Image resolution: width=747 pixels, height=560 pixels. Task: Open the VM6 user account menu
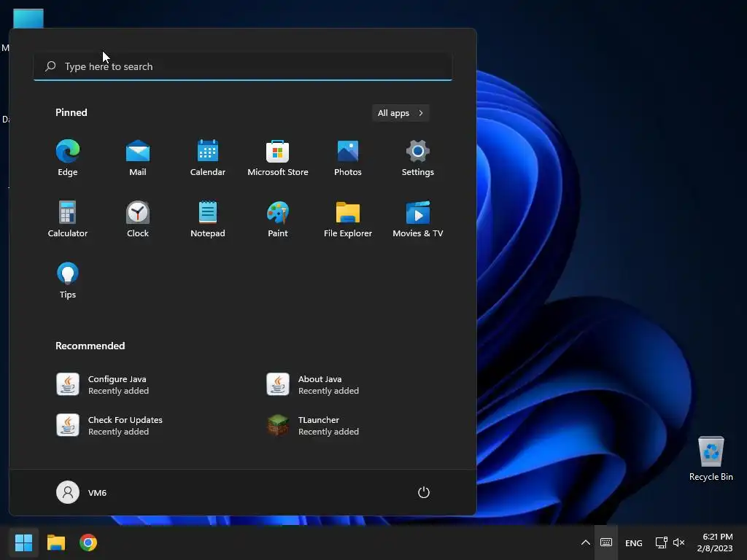82,492
